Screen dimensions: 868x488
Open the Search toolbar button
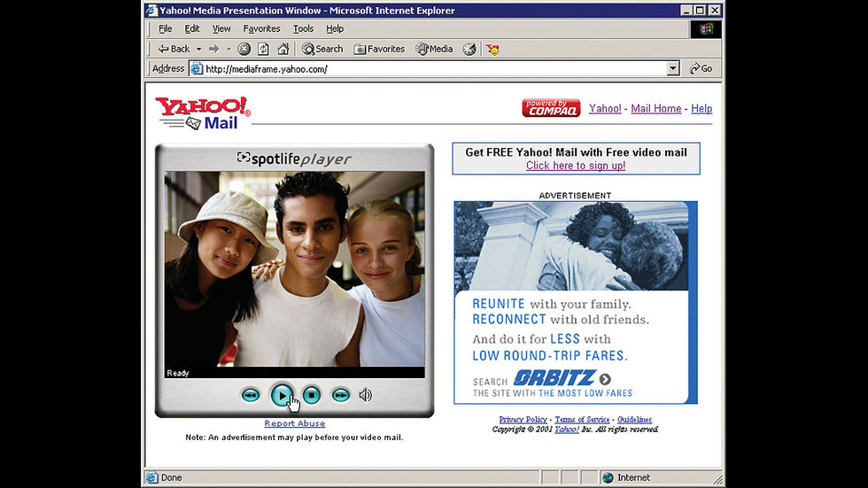(x=322, y=50)
